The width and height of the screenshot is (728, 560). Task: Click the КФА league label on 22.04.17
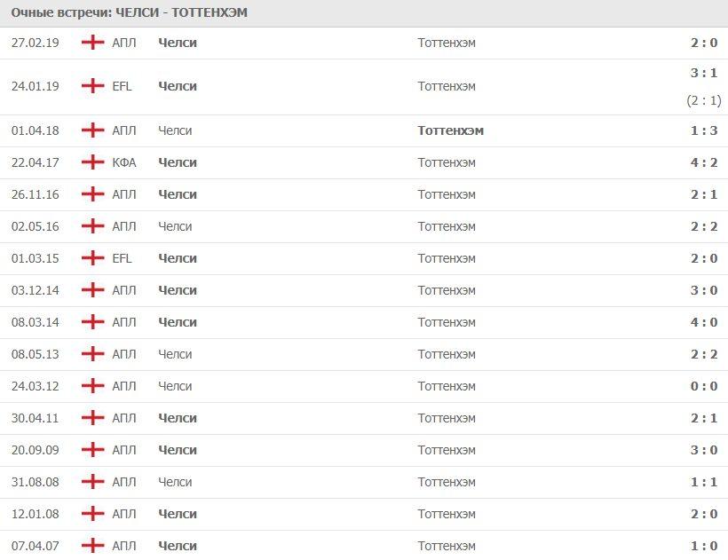[x=125, y=162]
